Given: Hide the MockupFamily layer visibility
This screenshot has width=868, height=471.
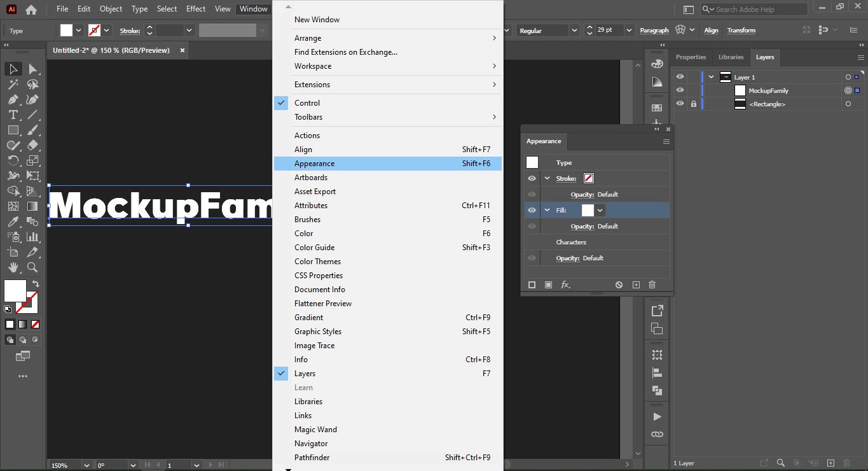Looking at the screenshot, I should pyautogui.click(x=680, y=90).
